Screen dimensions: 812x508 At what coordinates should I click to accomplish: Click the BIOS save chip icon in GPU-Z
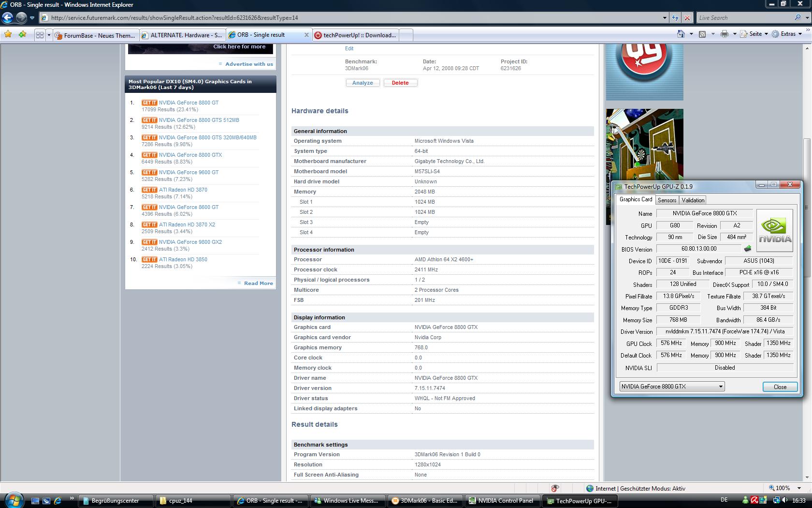748,249
